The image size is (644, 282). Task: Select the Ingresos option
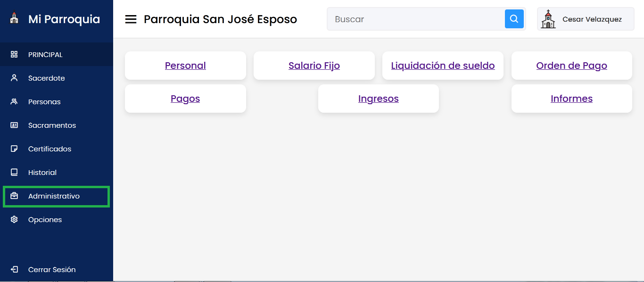pos(378,99)
